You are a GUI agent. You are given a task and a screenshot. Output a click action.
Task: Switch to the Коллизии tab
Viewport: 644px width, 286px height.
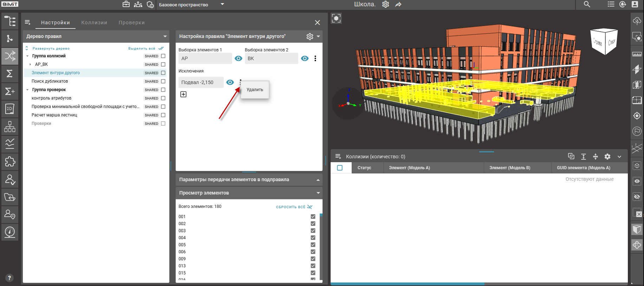(x=94, y=23)
